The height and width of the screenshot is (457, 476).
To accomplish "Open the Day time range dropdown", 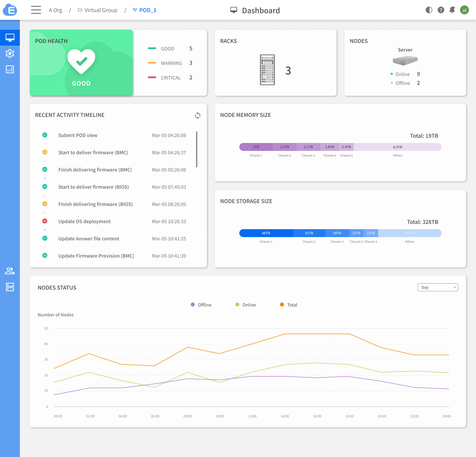I will pyautogui.click(x=437, y=287).
